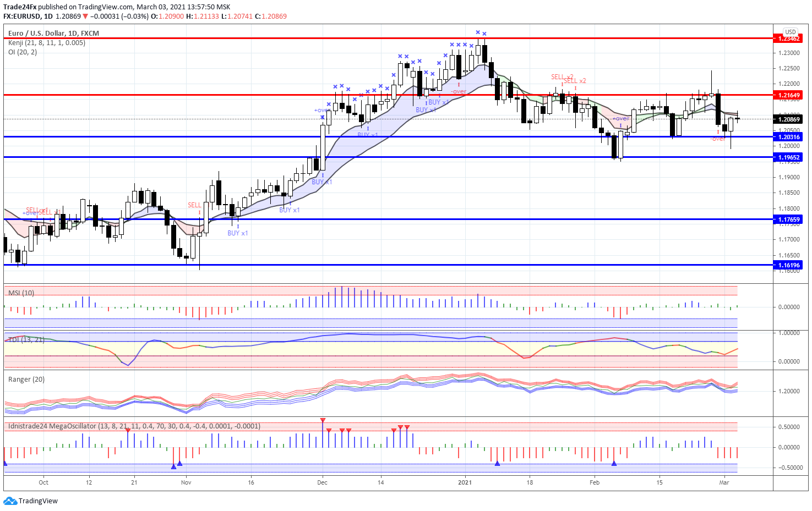Click the Dec label on time axis
Screen dimensions: 812x511
(x=323, y=482)
